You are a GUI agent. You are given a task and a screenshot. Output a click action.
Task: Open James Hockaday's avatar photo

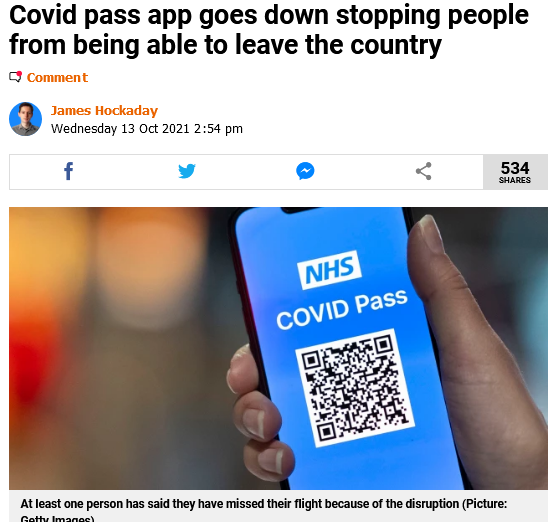coord(25,119)
